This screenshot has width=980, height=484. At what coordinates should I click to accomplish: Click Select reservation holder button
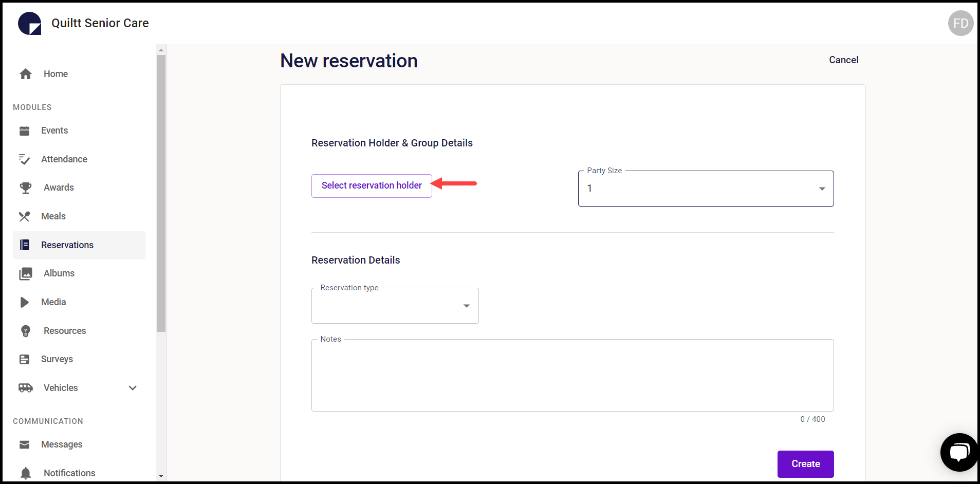point(372,185)
